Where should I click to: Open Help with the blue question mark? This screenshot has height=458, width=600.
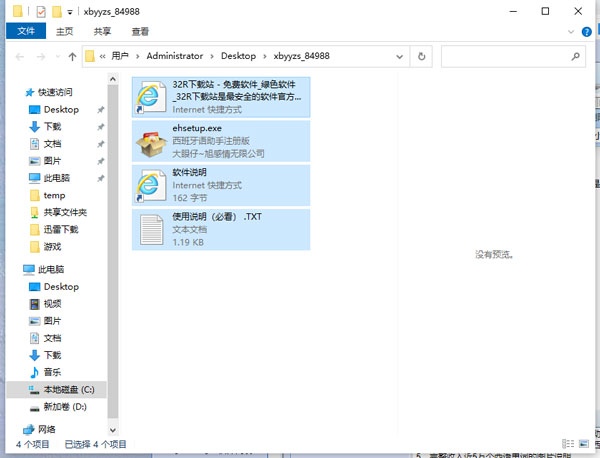tap(586, 32)
